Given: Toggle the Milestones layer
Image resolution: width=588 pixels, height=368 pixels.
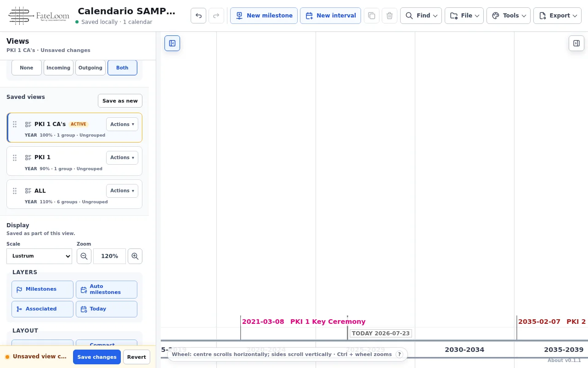Looking at the screenshot, I should point(42,289).
